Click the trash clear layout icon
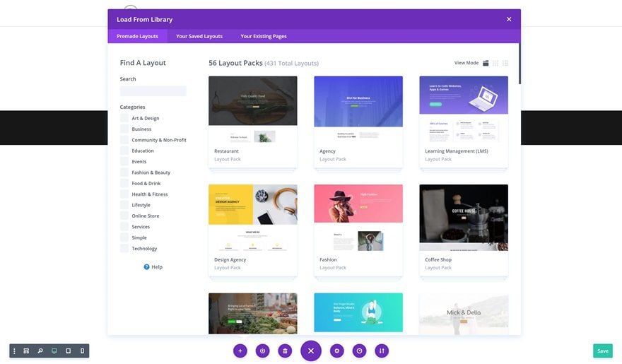 point(285,351)
